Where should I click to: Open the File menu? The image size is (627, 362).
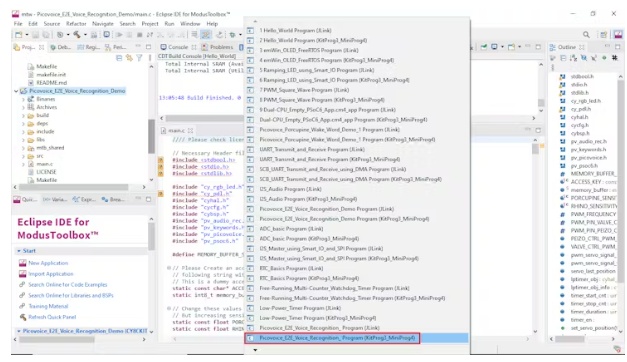click(18, 24)
